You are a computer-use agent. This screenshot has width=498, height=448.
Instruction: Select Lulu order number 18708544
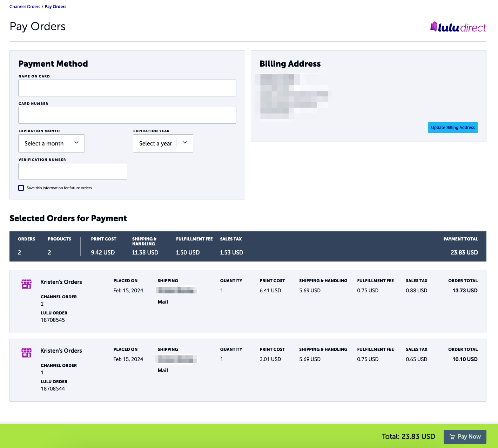(53, 389)
